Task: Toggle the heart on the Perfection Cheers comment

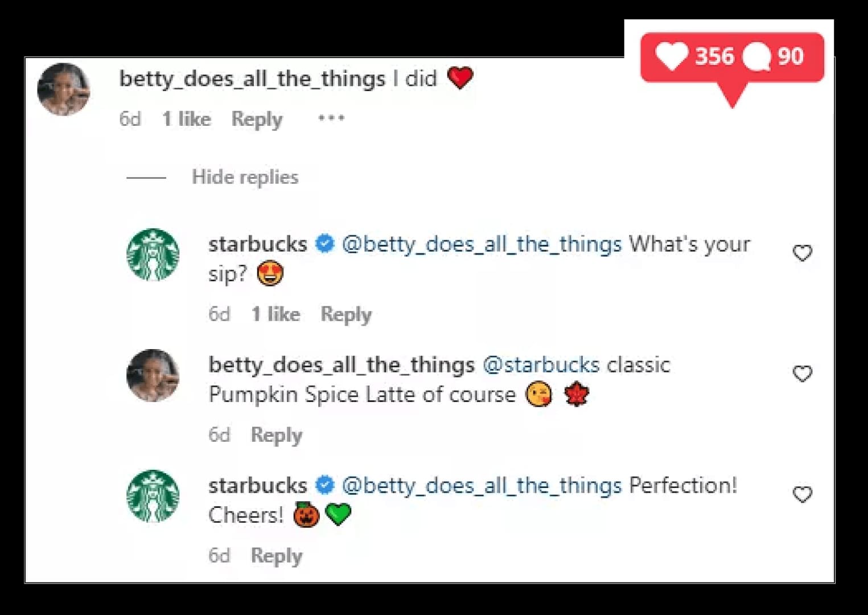Action: [x=803, y=495]
